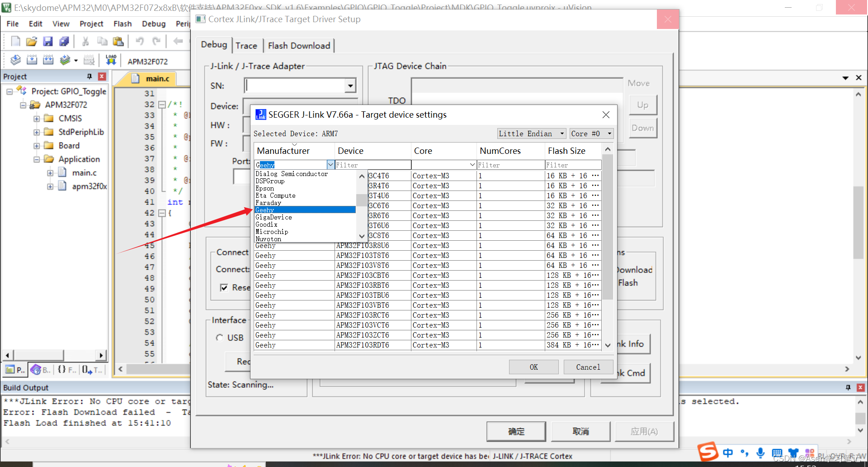Switch to the Functions tab in Project panel
868x467 pixels.
(67, 370)
